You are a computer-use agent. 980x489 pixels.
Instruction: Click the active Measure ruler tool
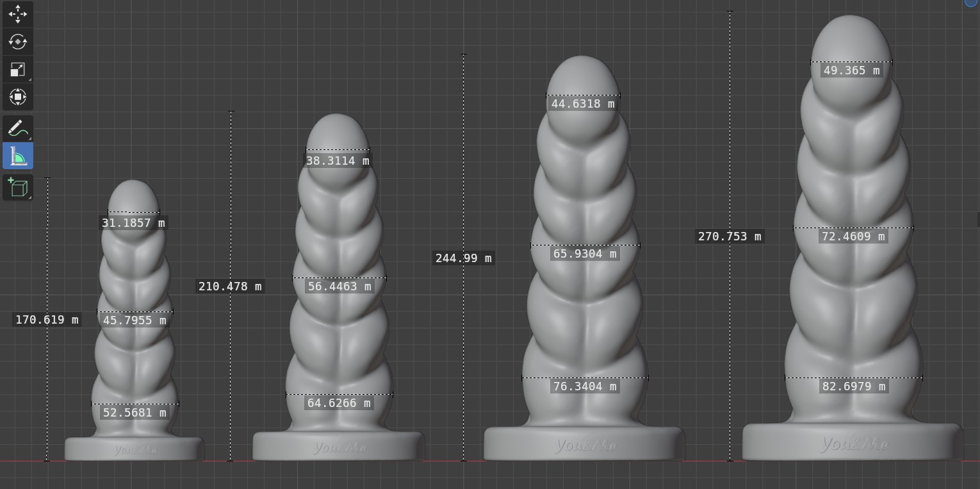17,156
